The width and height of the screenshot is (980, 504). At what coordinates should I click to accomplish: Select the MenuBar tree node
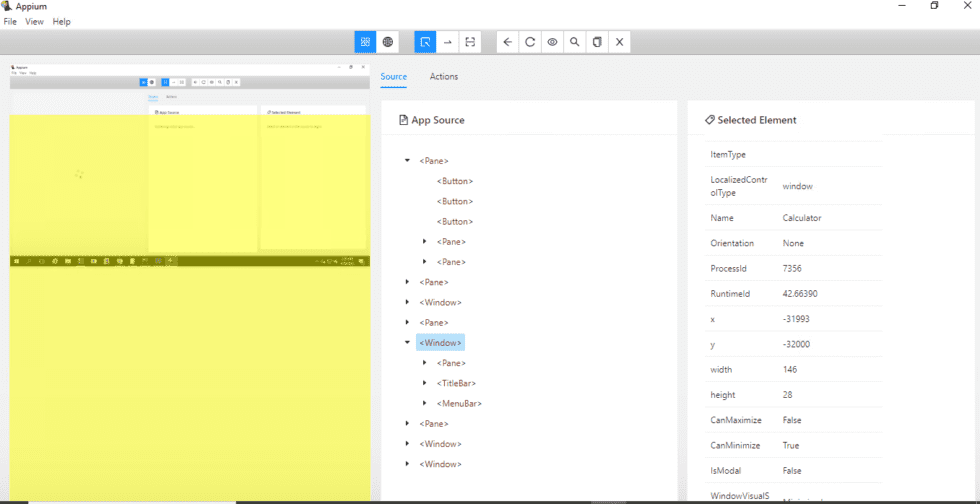[x=459, y=403]
